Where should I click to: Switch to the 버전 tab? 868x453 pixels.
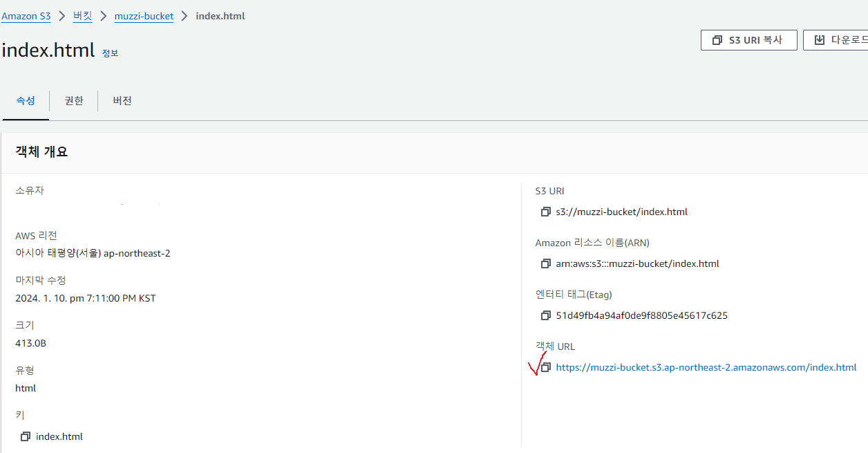[x=122, y=101]
